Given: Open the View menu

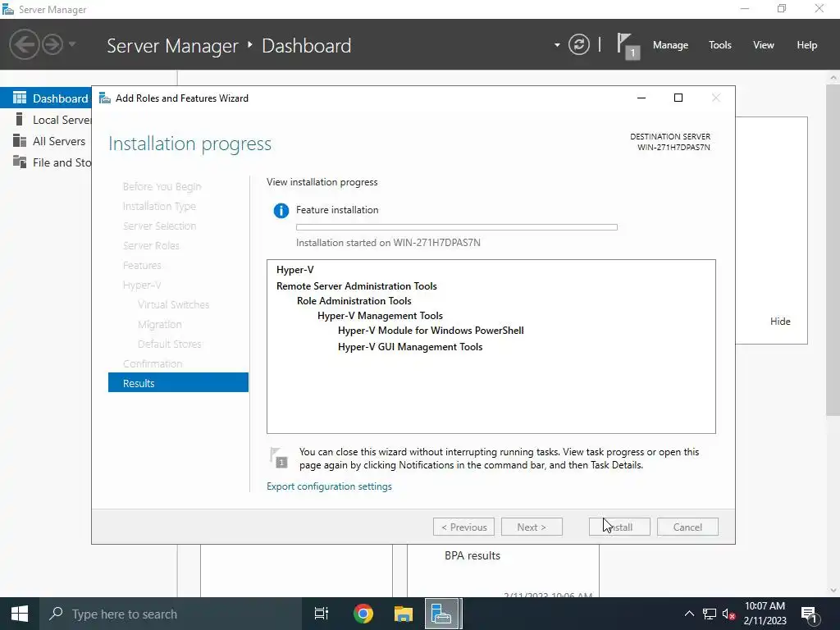Looking at the screenshot, I should pos(763,45).
